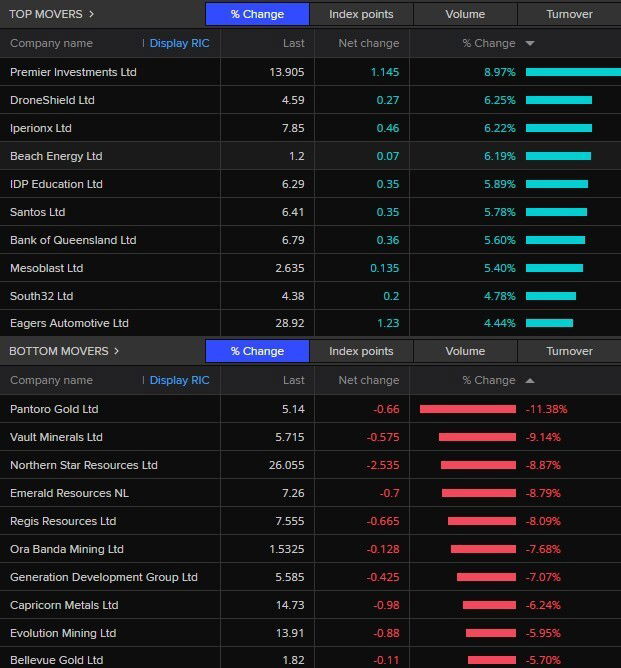Expand the BOTTOM MOVERS panel chevron
The image size is (621, 668).
click(x=116, y=351)
